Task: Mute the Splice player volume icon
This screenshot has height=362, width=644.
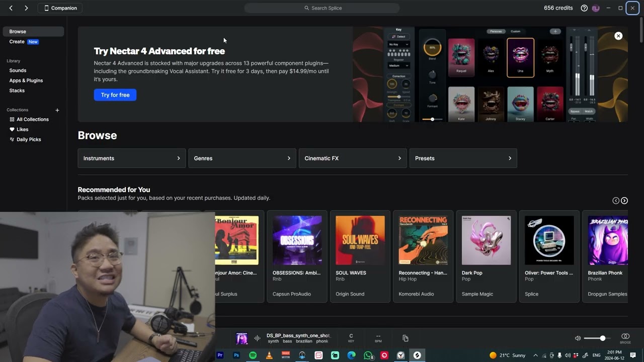Action: 578,338
